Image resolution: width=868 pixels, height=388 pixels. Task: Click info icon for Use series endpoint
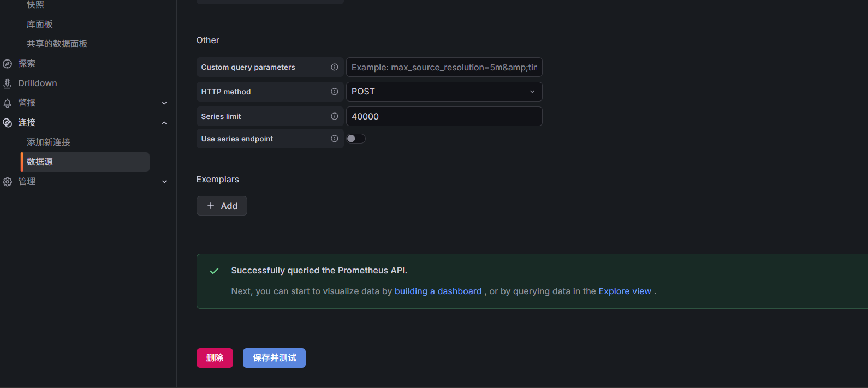[334, 139]
